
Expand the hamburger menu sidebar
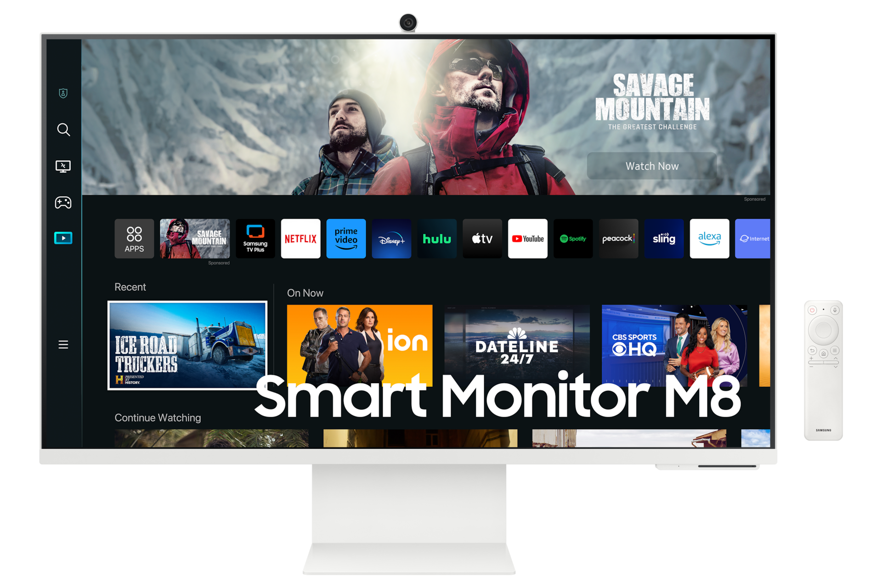[63, 345]
